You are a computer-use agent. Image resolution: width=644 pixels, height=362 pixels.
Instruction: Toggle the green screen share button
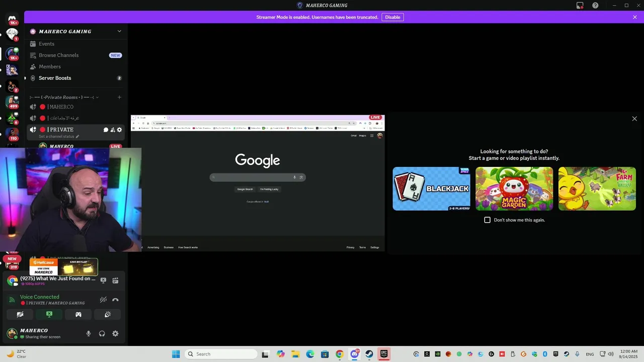[x=49, y=314]
